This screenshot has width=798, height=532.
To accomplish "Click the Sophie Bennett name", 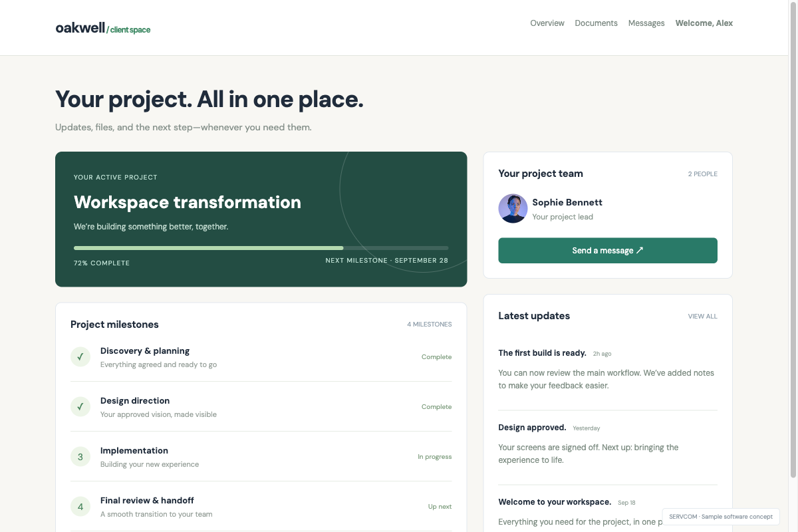I will (x=567, y=202).
